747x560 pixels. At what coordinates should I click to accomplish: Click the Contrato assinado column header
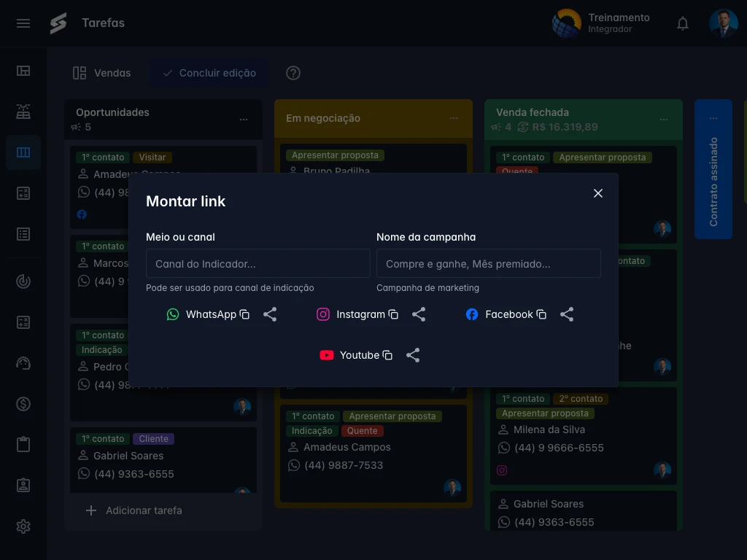[713, 169]
